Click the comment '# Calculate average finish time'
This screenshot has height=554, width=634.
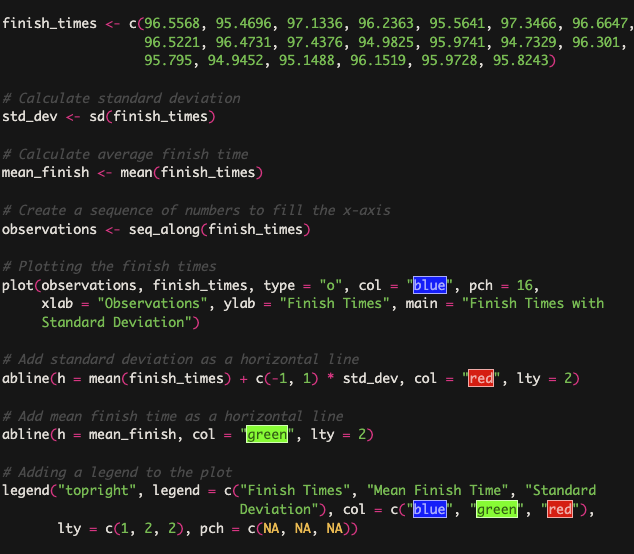pos(125,154)
